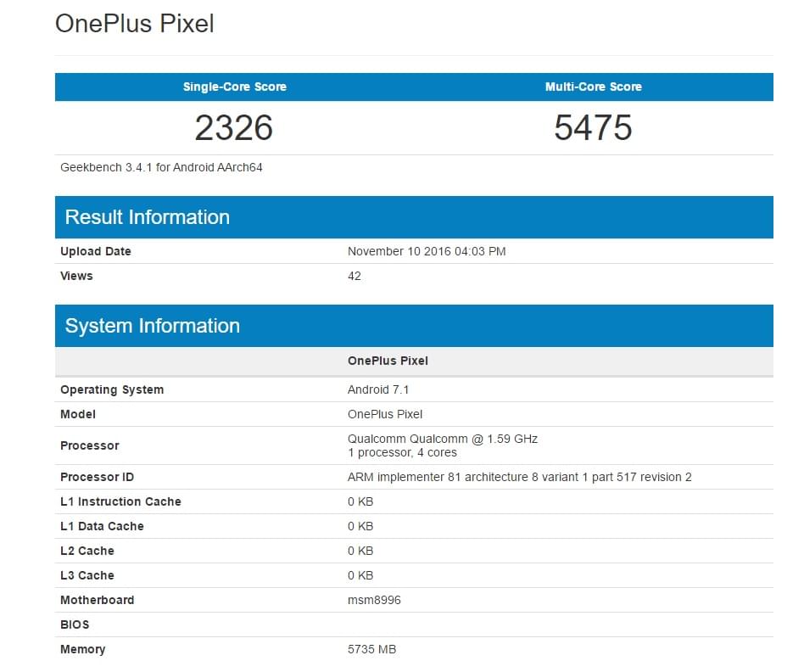Select the msm8996 motherboard value
The image size is (804, 672).
374,600
